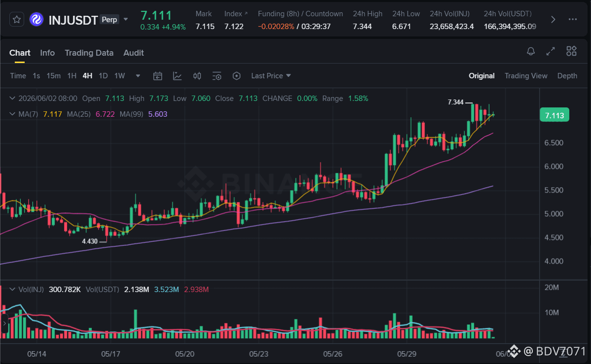Click the 24h High value 7.344
Image resolution: width=591 pixels, height=364 pixels.
[362, 27]
